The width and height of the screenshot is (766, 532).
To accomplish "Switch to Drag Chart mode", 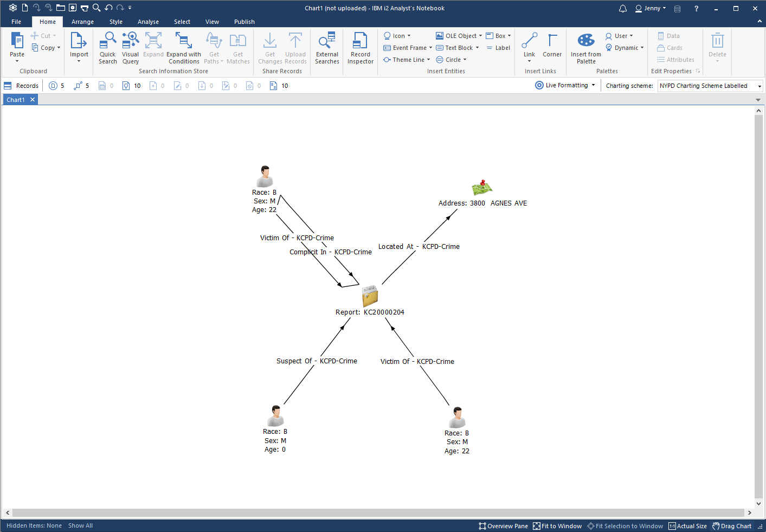I will 732,526.
